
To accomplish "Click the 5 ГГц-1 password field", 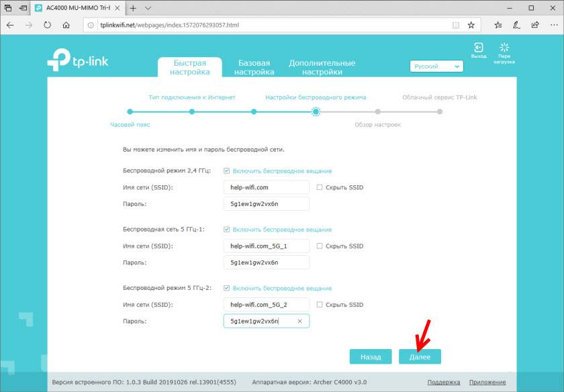I will point(266,262).
